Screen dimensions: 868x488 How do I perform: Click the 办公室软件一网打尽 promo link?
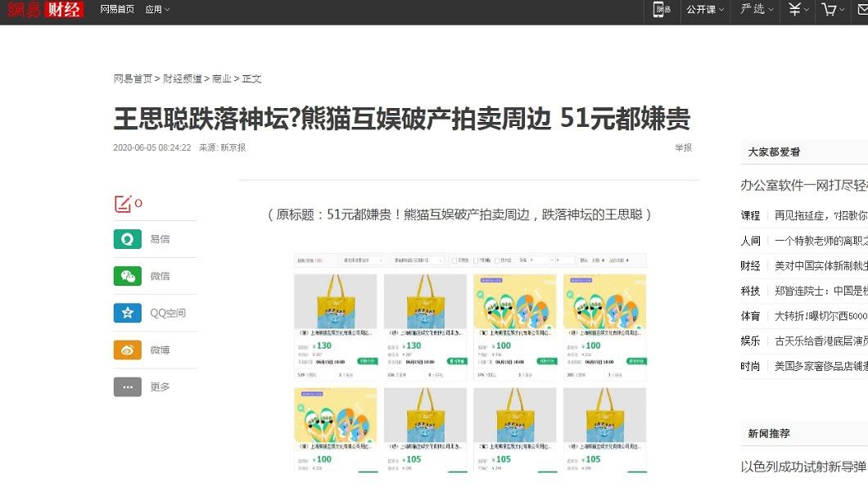(804, 185)
